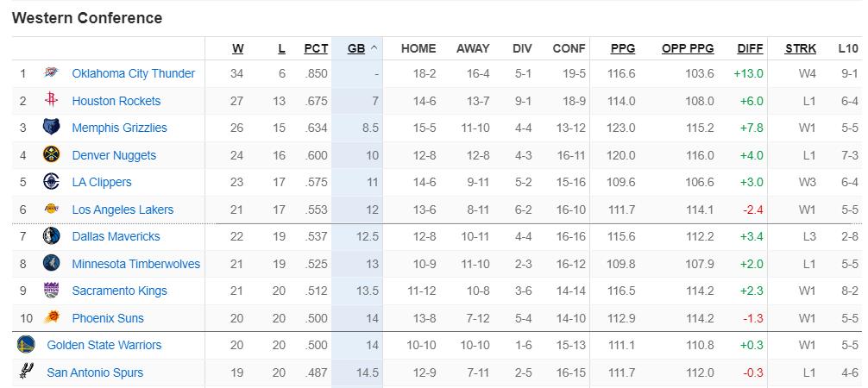The width and height of the screenshot is (868, 388).
Task: Click the Los Angeles Lakers logo icon
Action: point(51,210)
